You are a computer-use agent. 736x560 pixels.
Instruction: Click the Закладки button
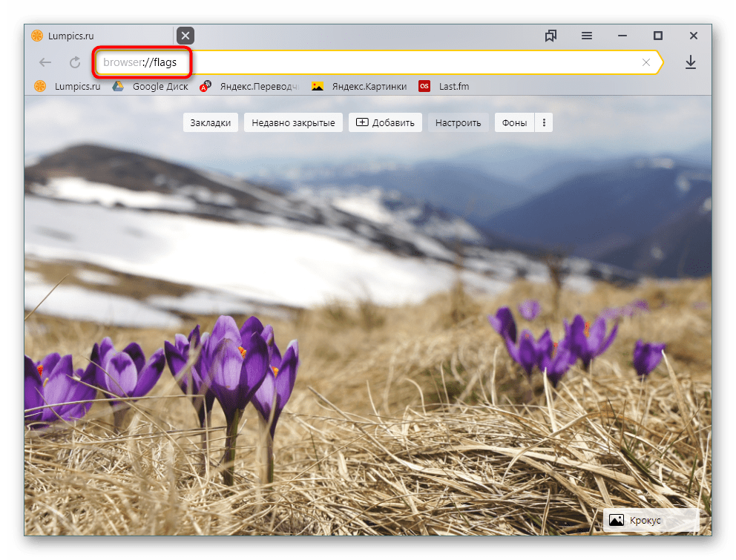[210, 122]
